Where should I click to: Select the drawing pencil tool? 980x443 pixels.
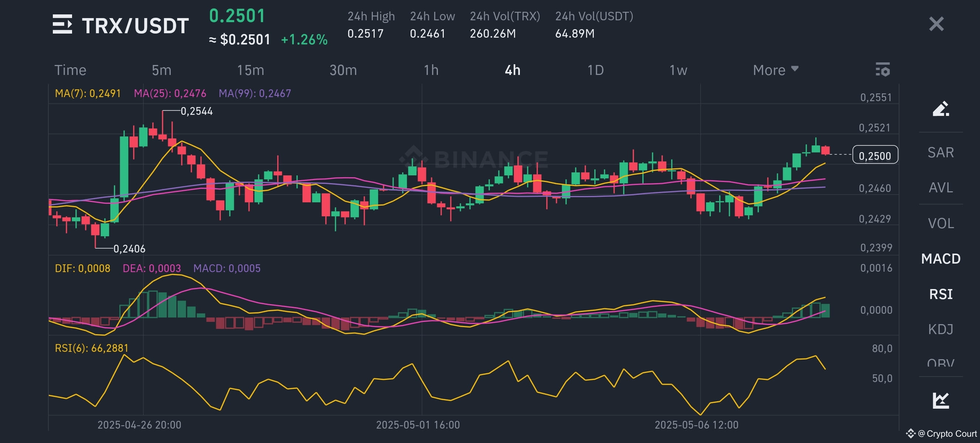click(941, 109)
